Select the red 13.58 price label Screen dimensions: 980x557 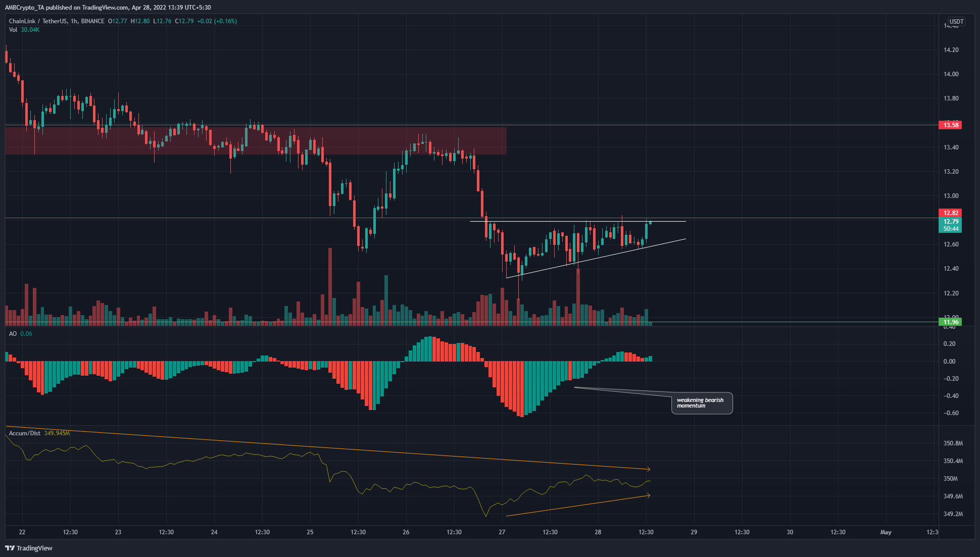click(x=951, y=125)
